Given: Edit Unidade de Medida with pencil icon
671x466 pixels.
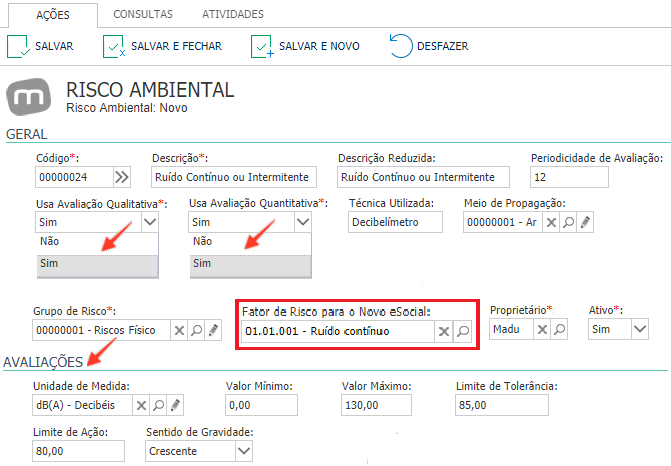Looking at the screenshot, I should 175,405.
